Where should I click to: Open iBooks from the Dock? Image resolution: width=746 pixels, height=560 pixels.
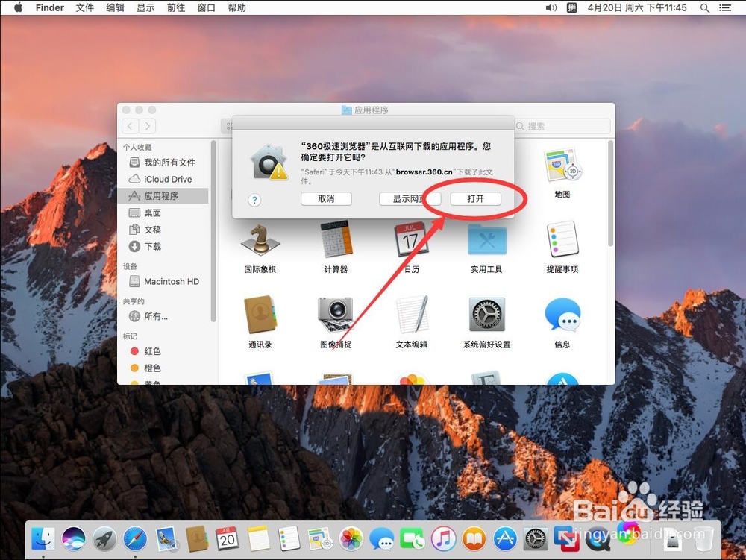474,539
